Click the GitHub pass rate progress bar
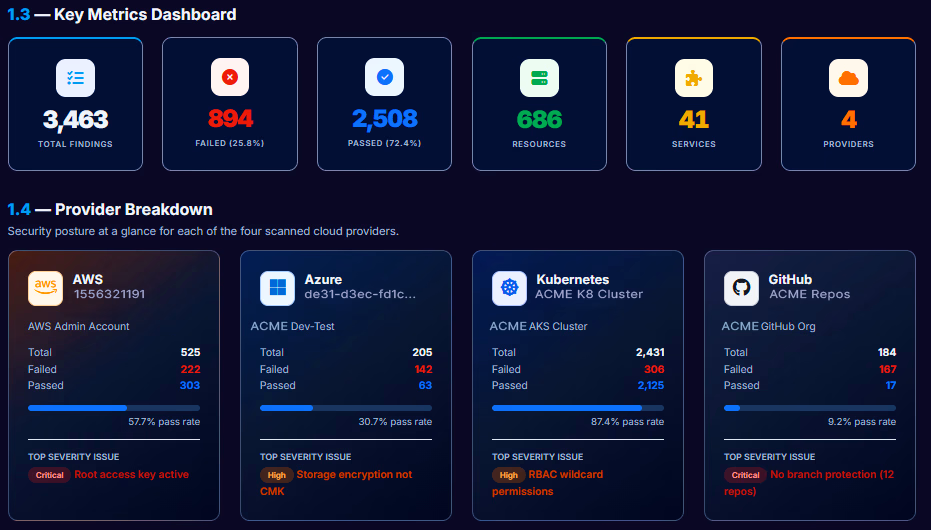 click(x=810, y=408)
